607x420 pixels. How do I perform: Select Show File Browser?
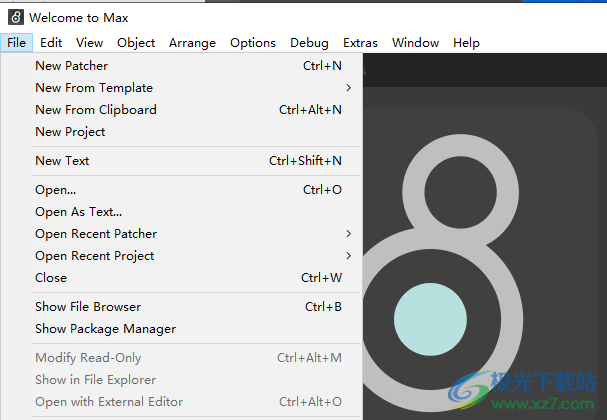point(88,307)
